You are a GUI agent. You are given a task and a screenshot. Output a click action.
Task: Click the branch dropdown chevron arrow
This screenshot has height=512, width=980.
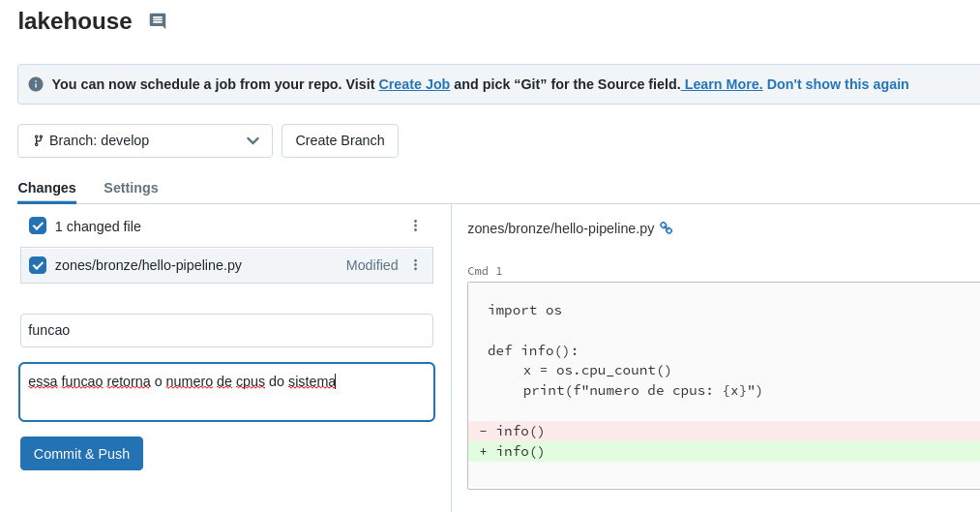(252, 140)
